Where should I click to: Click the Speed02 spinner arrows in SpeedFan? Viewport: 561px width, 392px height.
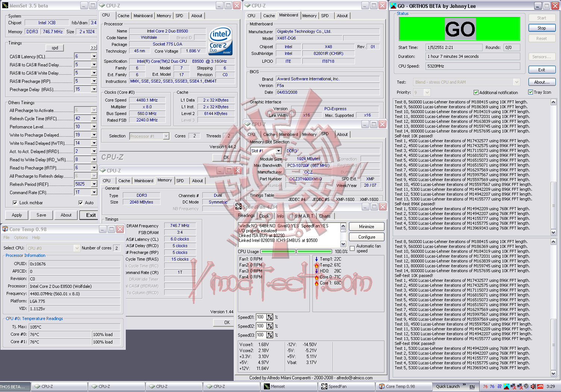pos(270,326)
